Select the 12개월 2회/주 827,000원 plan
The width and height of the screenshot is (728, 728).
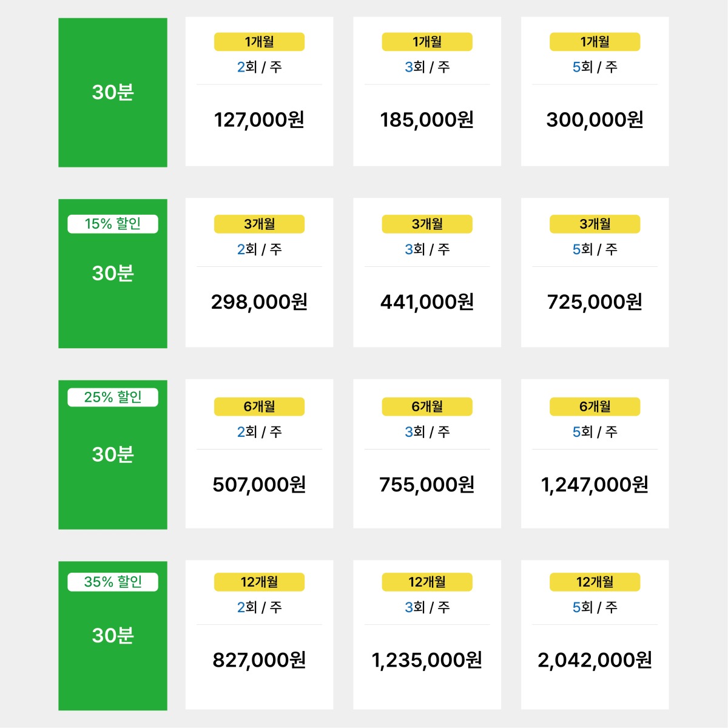point(259,635)
